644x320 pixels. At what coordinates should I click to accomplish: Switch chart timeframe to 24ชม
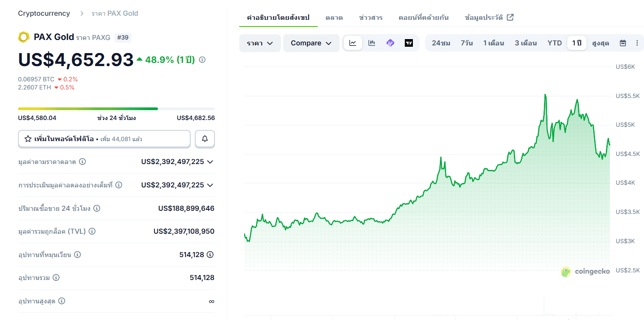(x=440, y=43)
